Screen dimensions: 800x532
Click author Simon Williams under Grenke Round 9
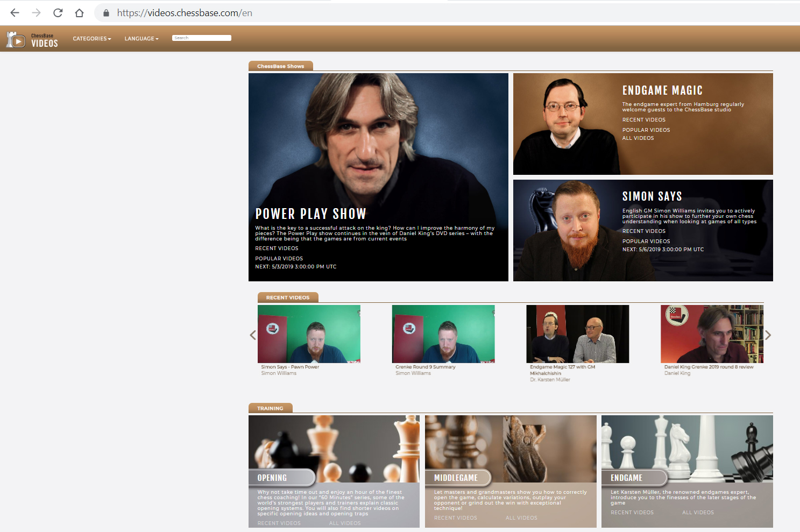click(x=413, y=373)
